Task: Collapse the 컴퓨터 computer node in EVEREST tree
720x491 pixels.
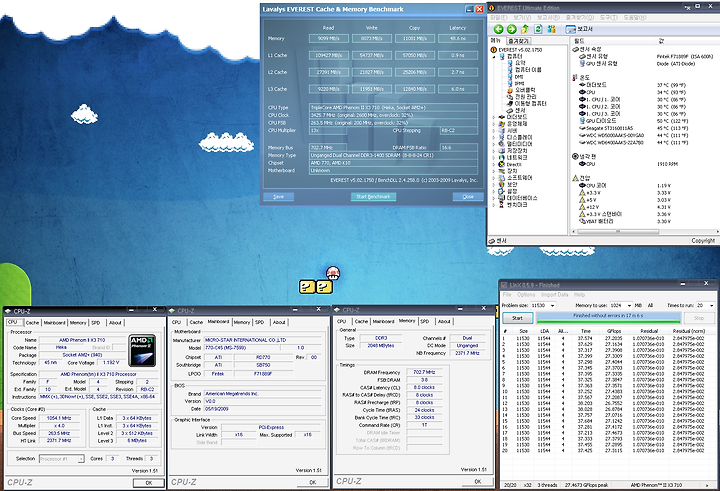Action: [494, 56]
